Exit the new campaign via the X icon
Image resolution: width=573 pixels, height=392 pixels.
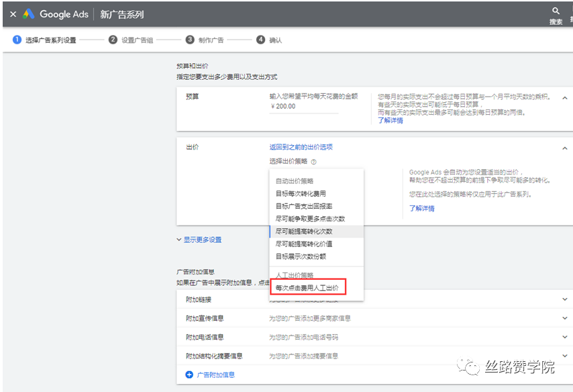coord(12,13)
